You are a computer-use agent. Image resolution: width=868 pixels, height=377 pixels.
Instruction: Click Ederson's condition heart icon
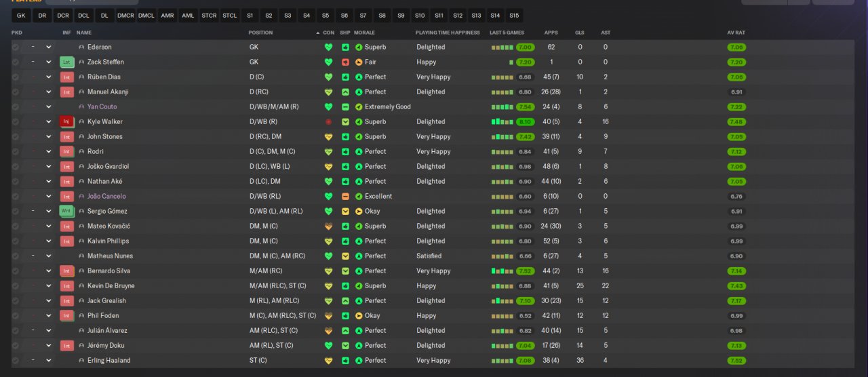(329, 47)
